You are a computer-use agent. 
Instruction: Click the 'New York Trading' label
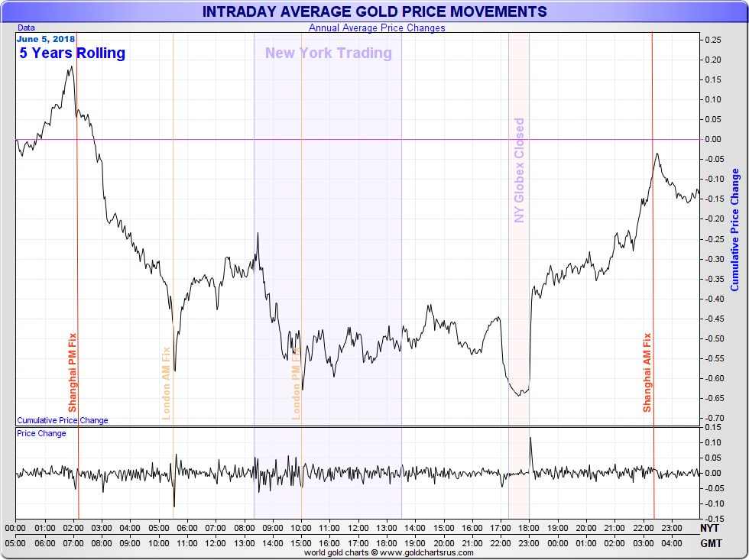(x=329, y=53)
